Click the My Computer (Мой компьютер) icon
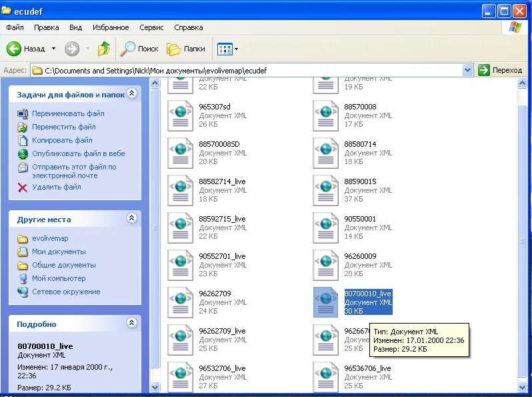Viewport: 532px width, 397px height. 23,278
